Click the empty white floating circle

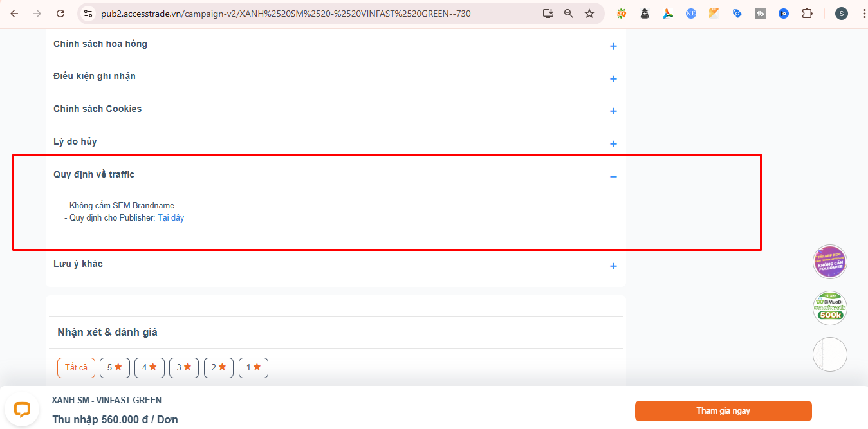[830, 354]
